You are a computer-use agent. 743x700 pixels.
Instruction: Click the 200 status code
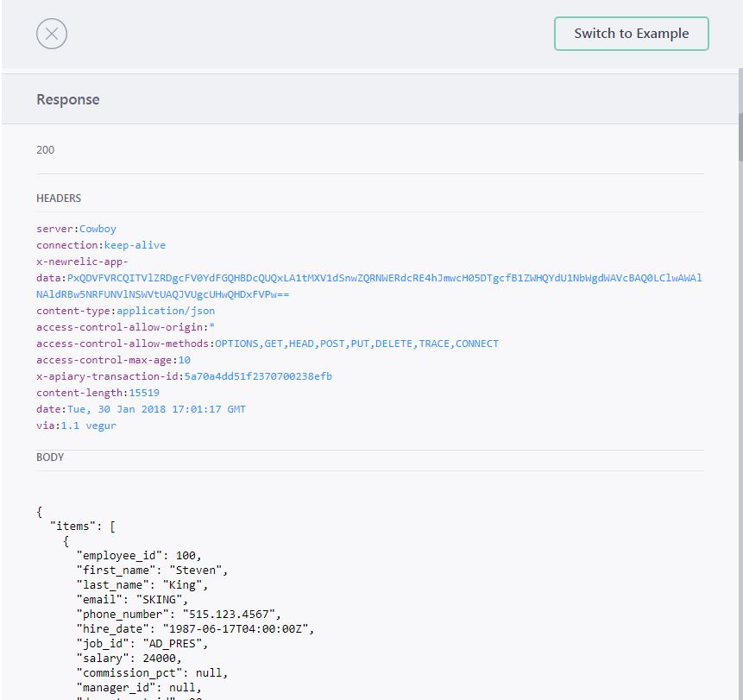click(x=46, y=149)
